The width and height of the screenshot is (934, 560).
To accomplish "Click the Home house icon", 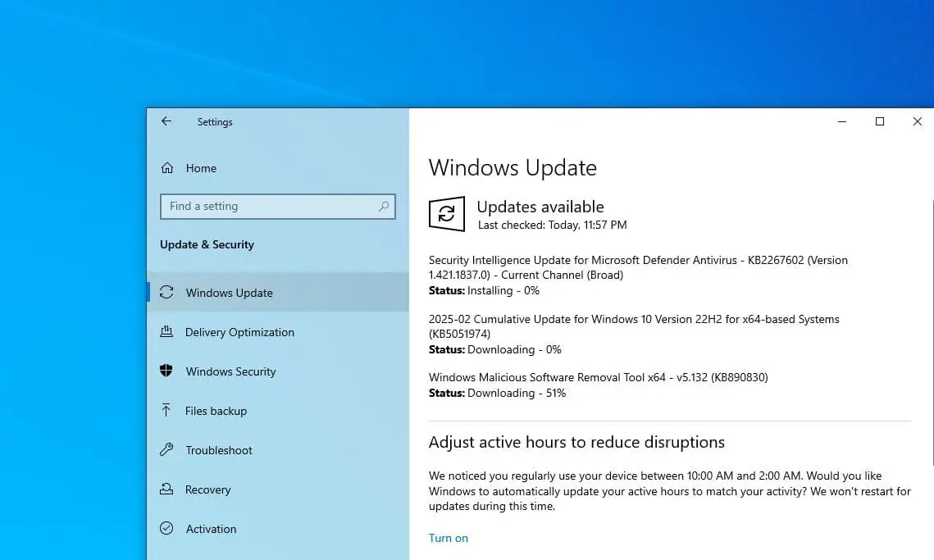I will [x=166, y=167].
